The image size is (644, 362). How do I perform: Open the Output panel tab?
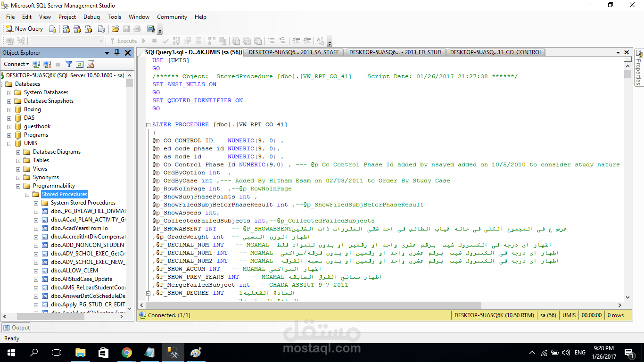click(16, 328)
